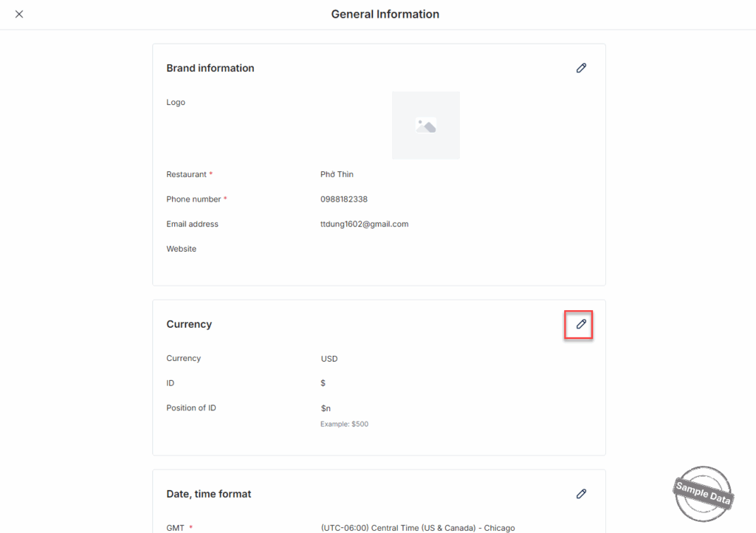Click the logo placeholder image
This screenshot has width=756, height=533.
click(x=425, y=125)
